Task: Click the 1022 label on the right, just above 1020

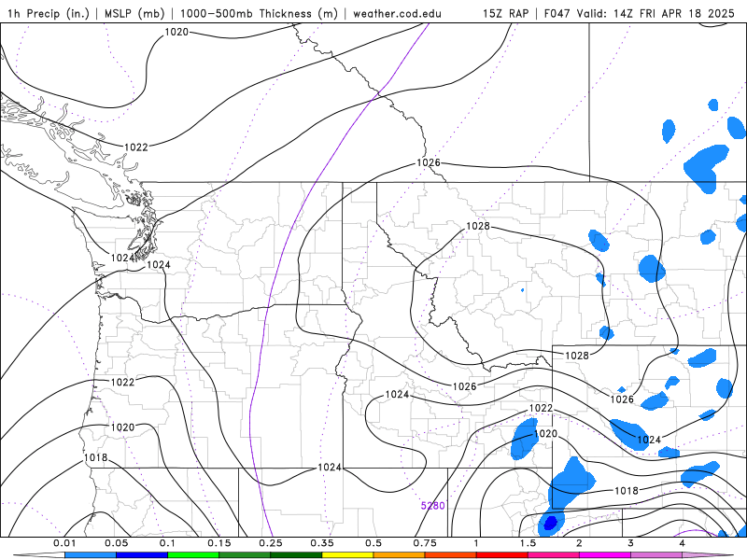Action: click(x=542, y=408)
